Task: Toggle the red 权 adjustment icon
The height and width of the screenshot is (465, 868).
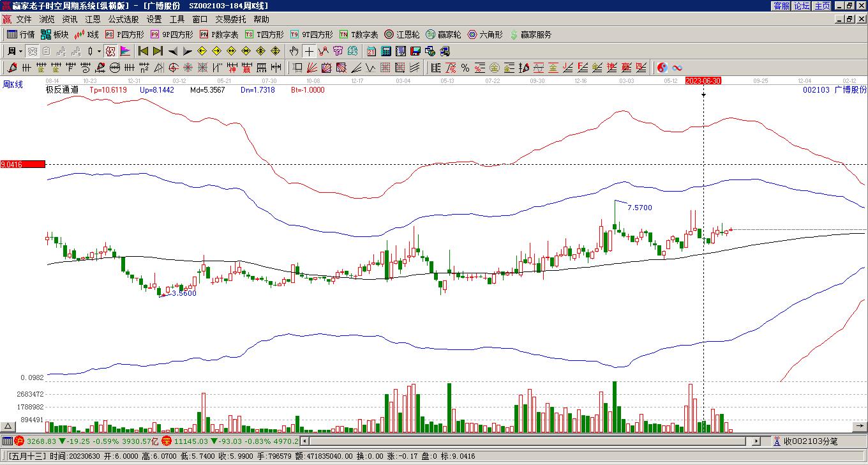Action: point(110,51)
